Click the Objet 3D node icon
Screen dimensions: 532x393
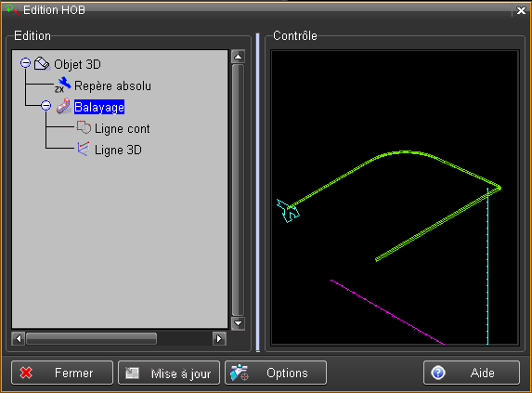(x=42, y=64)
